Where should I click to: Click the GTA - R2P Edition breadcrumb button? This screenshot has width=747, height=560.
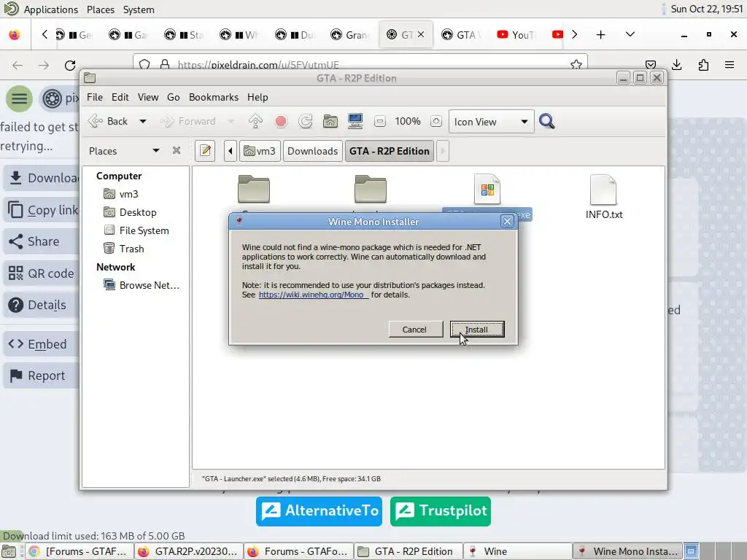pos(390,151)
